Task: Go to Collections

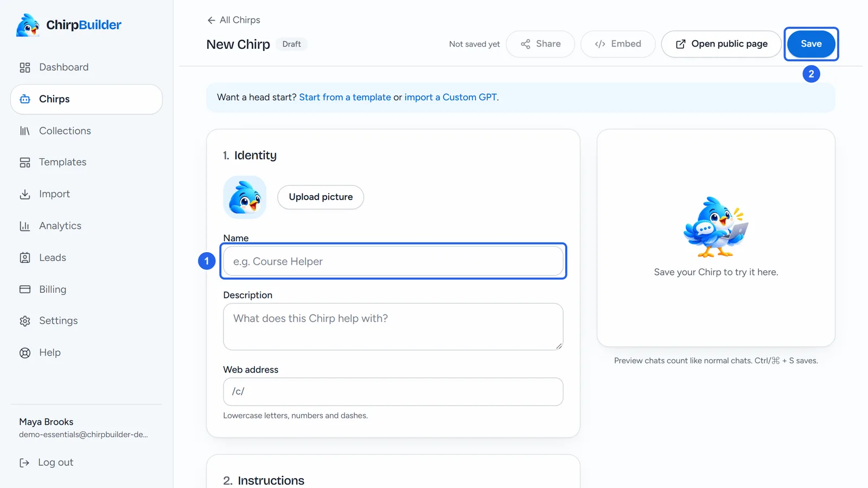Action: tap(86, 131)
